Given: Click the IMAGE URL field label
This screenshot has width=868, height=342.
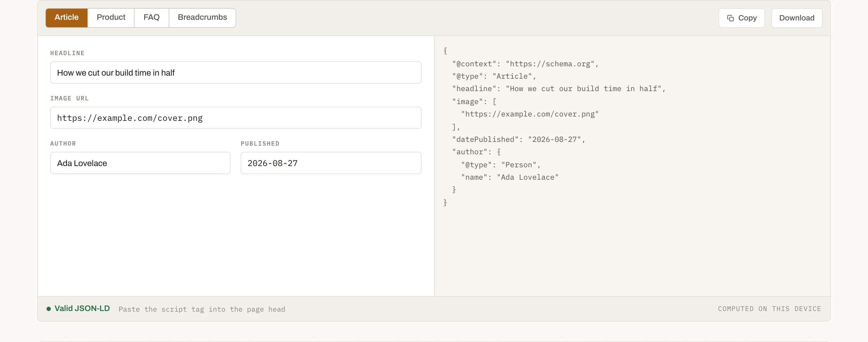Looking at the screenshot, I should coord(69,98).
